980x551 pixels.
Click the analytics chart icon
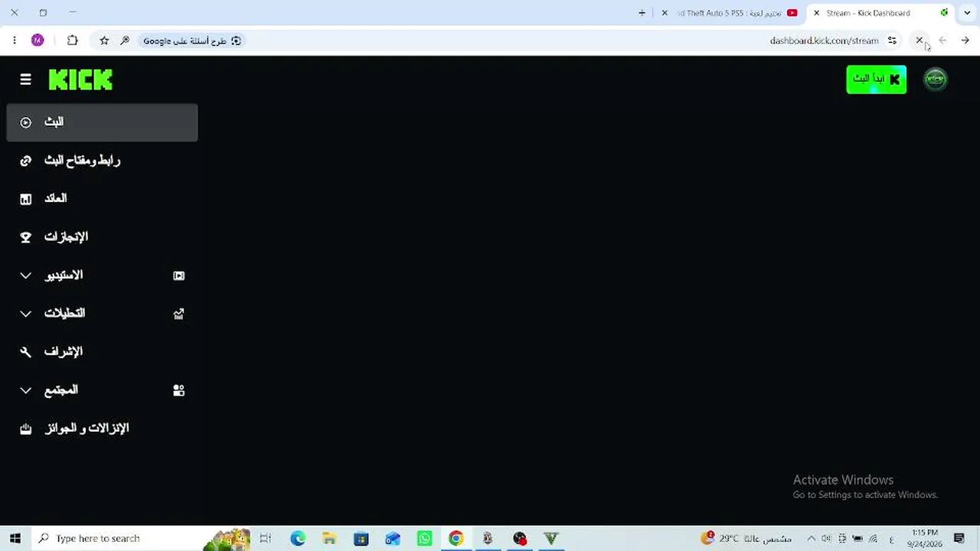(178, 314)
